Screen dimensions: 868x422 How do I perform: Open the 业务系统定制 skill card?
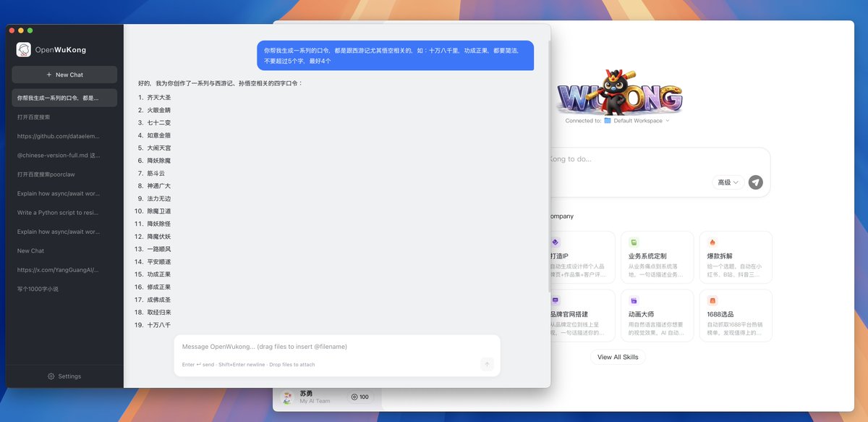point(657,257)
